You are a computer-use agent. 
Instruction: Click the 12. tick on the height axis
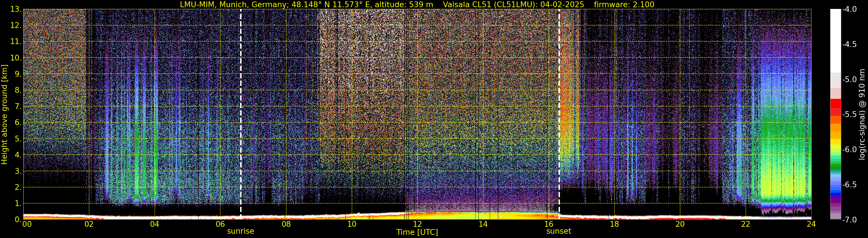16,25
